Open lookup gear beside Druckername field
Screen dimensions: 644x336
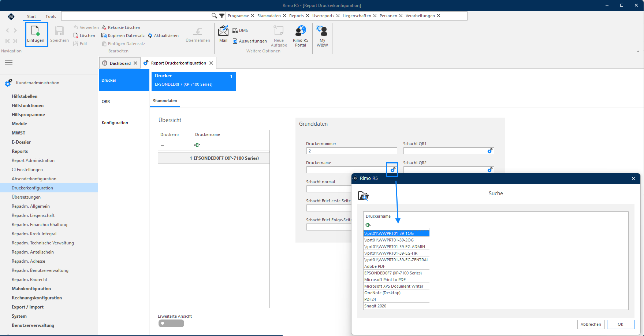393,170
